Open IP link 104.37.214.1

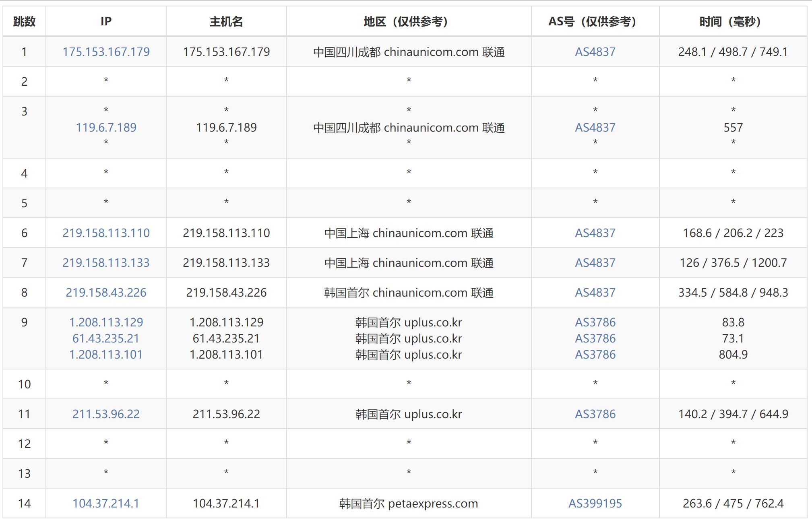pos(106,503)
